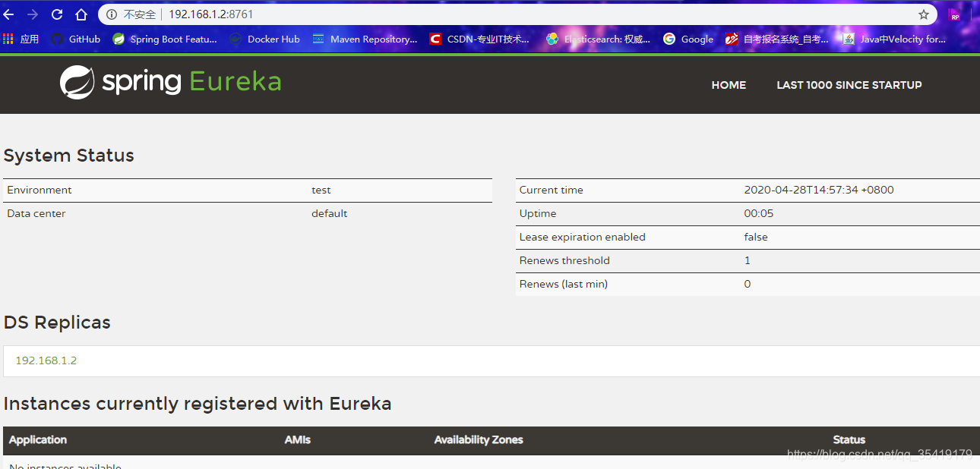Open the RP extension icon
This screenshot has height=469, width=980.
pos(955,14)
